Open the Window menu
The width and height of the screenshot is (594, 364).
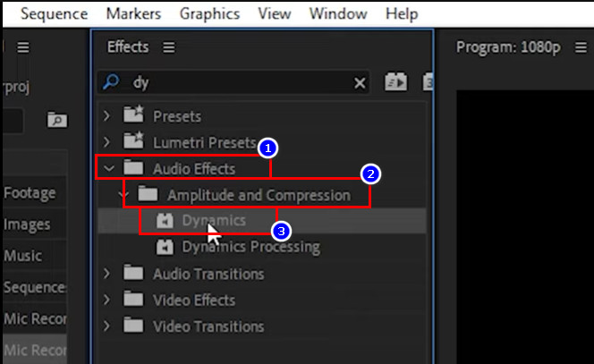point(338,14)
